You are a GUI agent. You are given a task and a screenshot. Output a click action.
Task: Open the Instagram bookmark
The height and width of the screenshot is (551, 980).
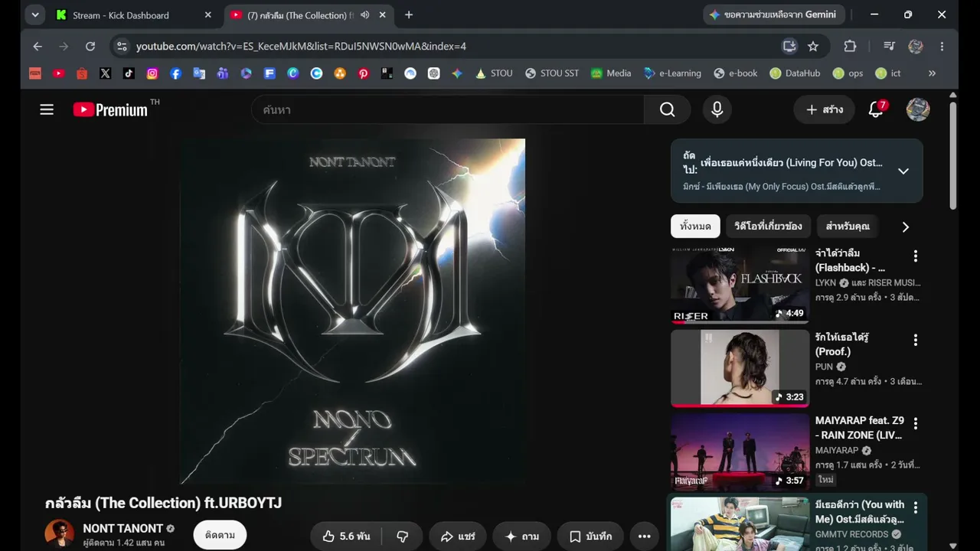pos(152,73)
